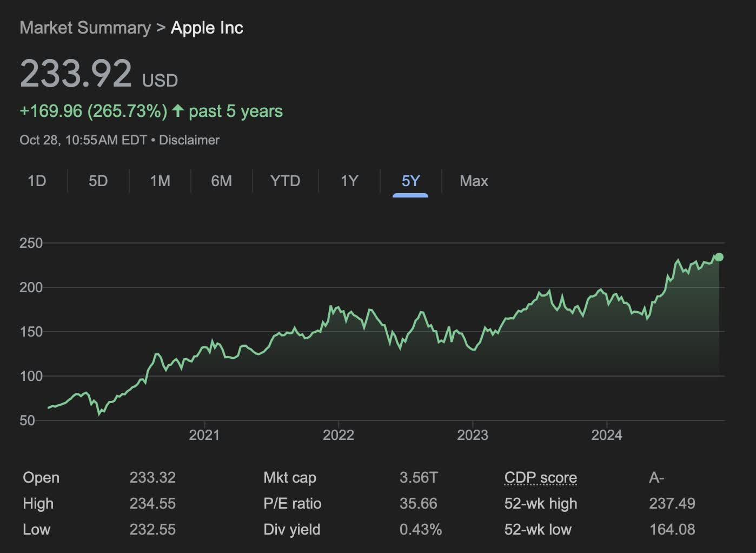Click the Apple Inc title
756x553 pixels.
pyautogui.click(x=207, y=28)
